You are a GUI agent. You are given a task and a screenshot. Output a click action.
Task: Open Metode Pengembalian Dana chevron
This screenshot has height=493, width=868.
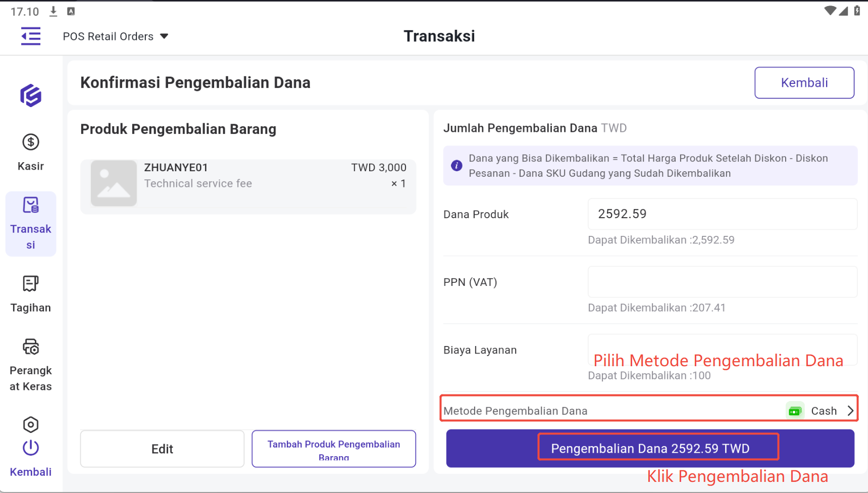coord(850,411)
